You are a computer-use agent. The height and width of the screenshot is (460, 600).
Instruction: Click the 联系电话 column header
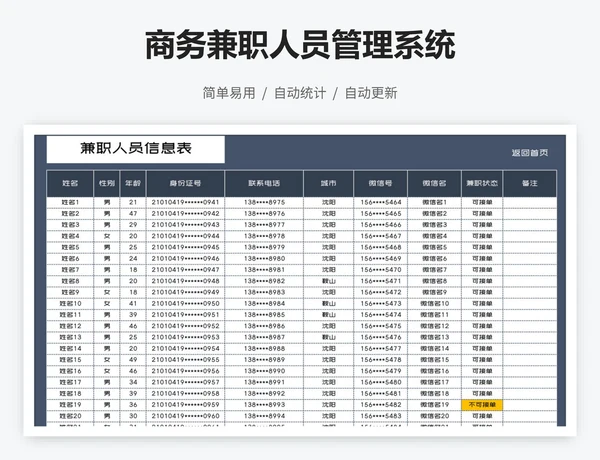pyautogui.click(x=264, y=183)
